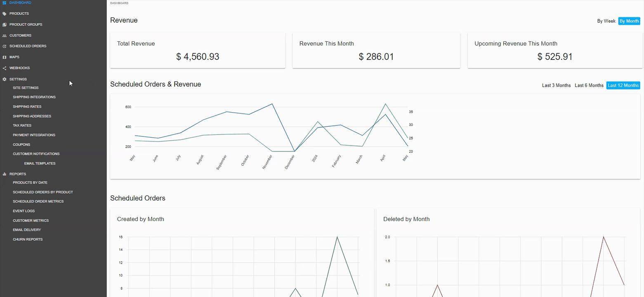Click the November label on chart axis
This screenshot has width=644, height=297.
pos(267,162)
